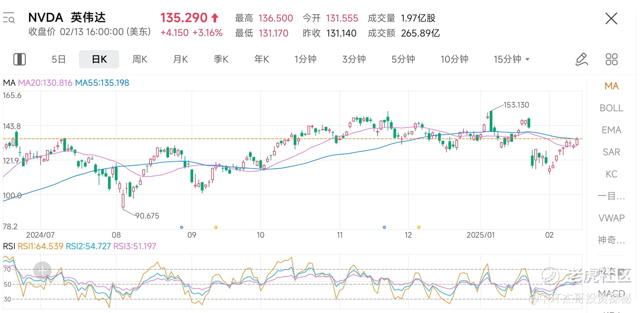Click the MA20 legend value label
This screenshot has height=313, width=644.
pos(45,83)
